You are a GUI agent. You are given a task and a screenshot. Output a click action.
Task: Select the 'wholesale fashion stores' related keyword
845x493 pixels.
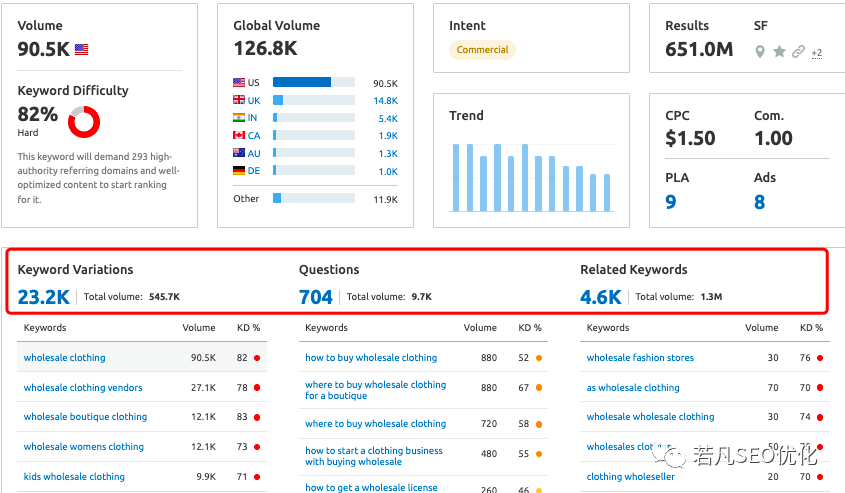click(x=640, y=358)
